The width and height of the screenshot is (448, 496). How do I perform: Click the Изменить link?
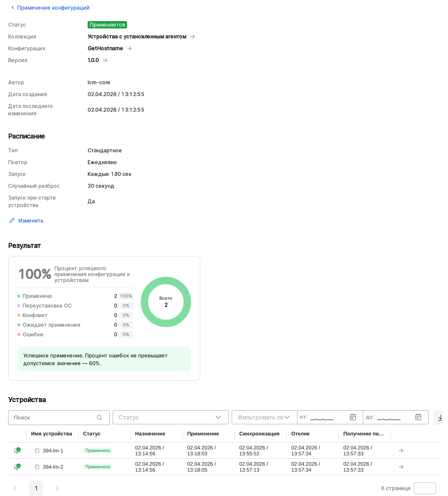(x=31, y=220)
